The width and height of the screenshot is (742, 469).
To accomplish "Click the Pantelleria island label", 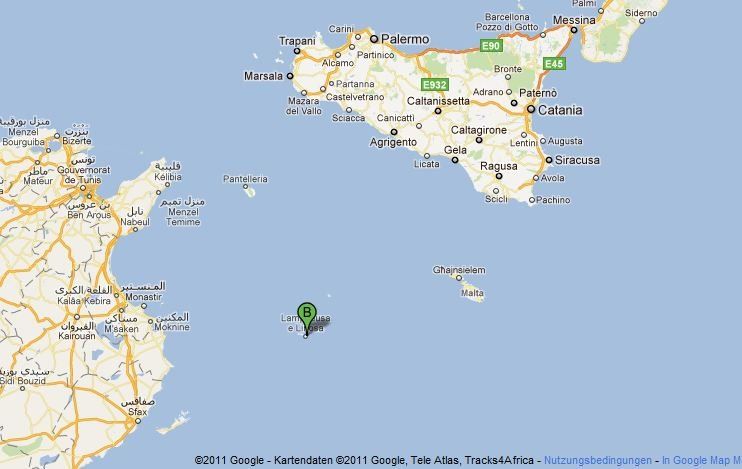I will [245, 179].
